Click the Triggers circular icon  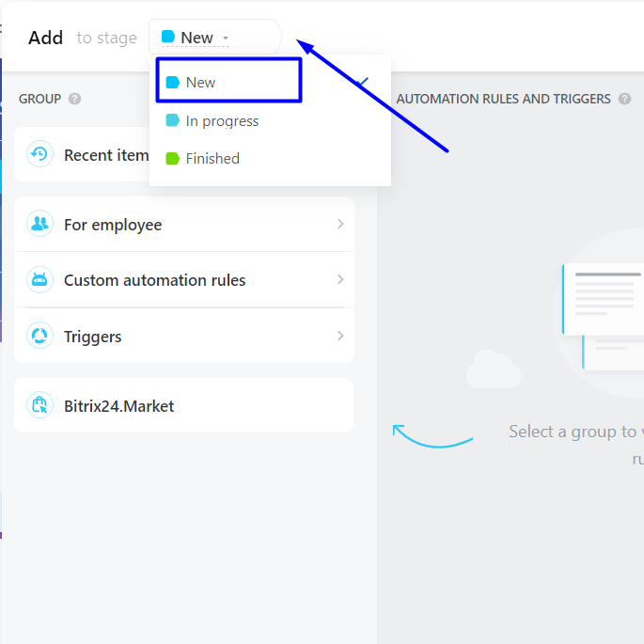pos(39,336)
